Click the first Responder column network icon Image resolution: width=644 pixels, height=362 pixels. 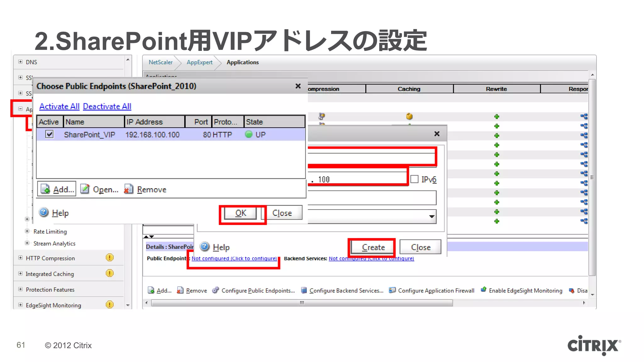(584, 117)
